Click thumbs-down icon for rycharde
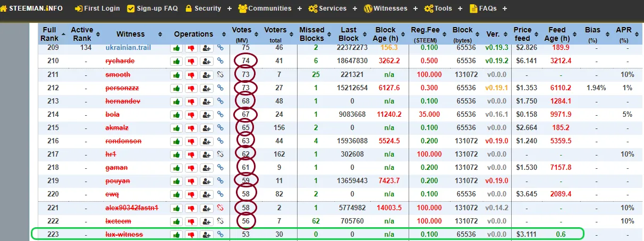Viewport: 644px width, 241px height. [191, 61]
